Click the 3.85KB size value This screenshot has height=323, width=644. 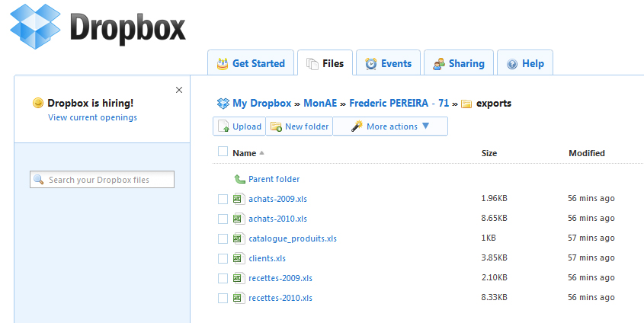coord(494,257)
